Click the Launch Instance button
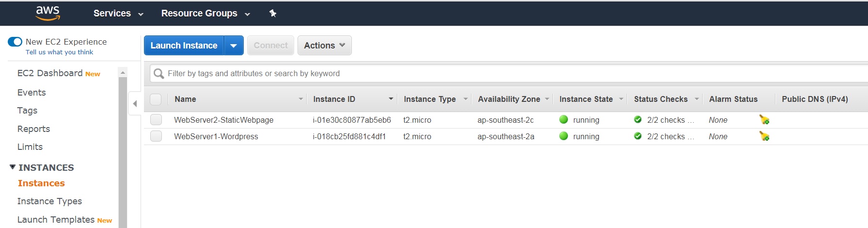Screen dimensions: 868x228 [184, 46]
